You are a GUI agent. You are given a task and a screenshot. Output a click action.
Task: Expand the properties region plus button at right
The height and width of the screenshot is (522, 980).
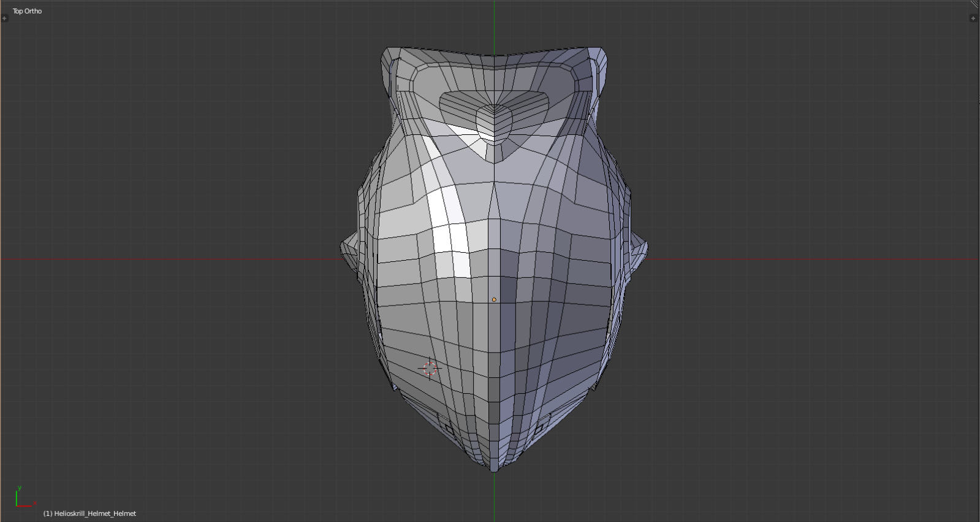pyautogui.click(x=973, y=18)
